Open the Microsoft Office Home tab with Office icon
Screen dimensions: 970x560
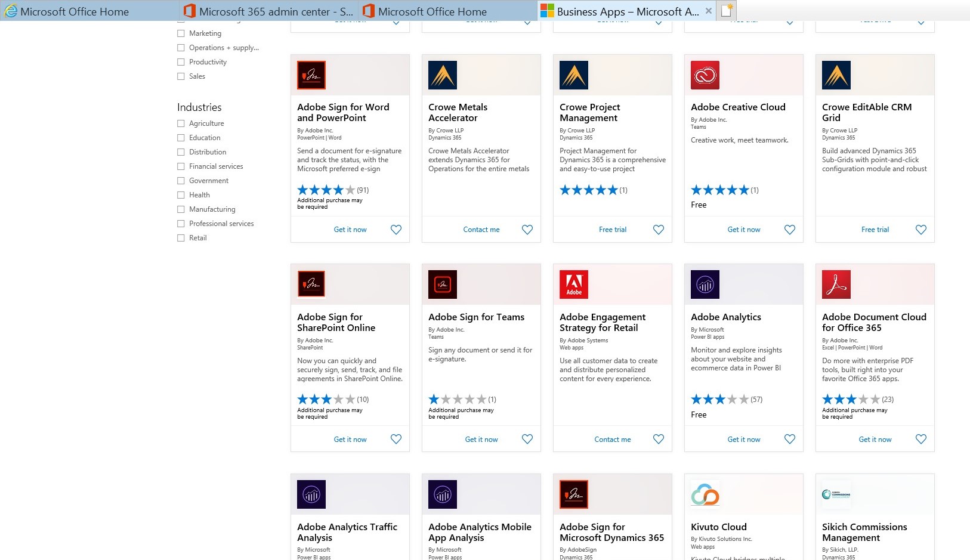[x=447, y=11]
